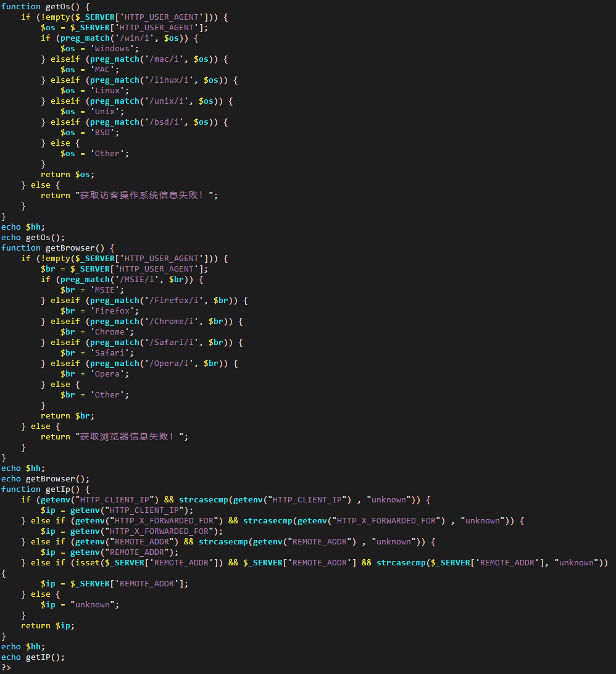Click the "$br = 'Firefox';" assignment
The image size is (616, 674).
99,311
